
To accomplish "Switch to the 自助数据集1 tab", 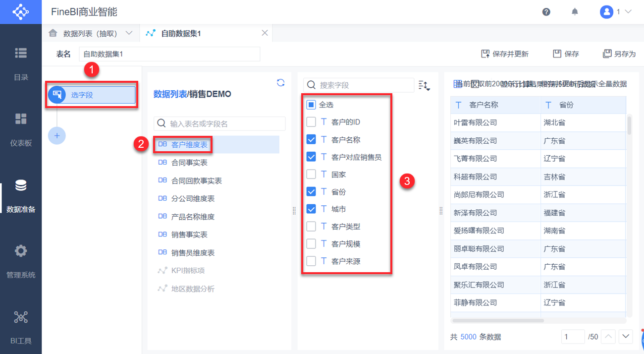I will 181,33.
